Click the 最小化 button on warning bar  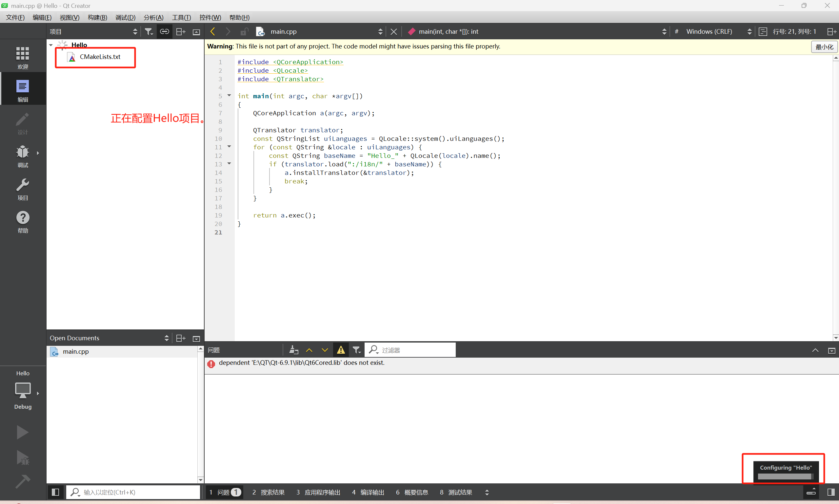click(824, 47)
